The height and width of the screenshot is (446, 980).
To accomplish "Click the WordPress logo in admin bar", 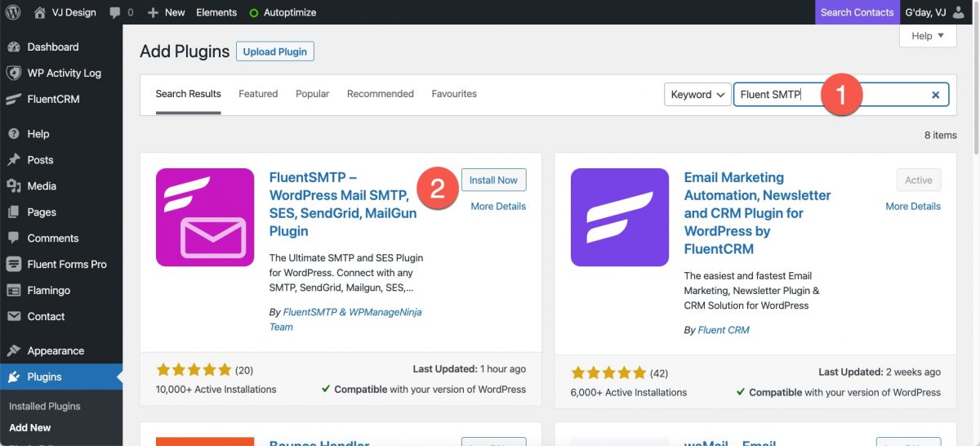I will click(13, 12).
